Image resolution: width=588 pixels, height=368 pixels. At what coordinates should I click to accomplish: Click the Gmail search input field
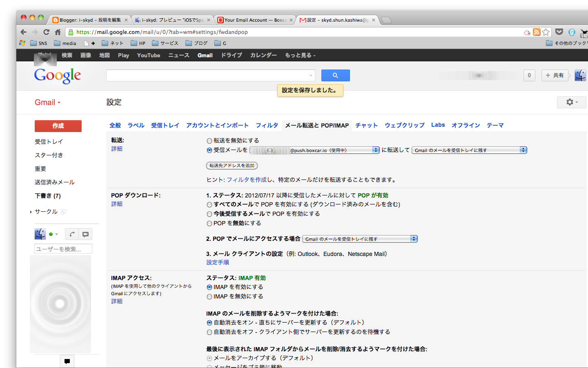(211, 75)
